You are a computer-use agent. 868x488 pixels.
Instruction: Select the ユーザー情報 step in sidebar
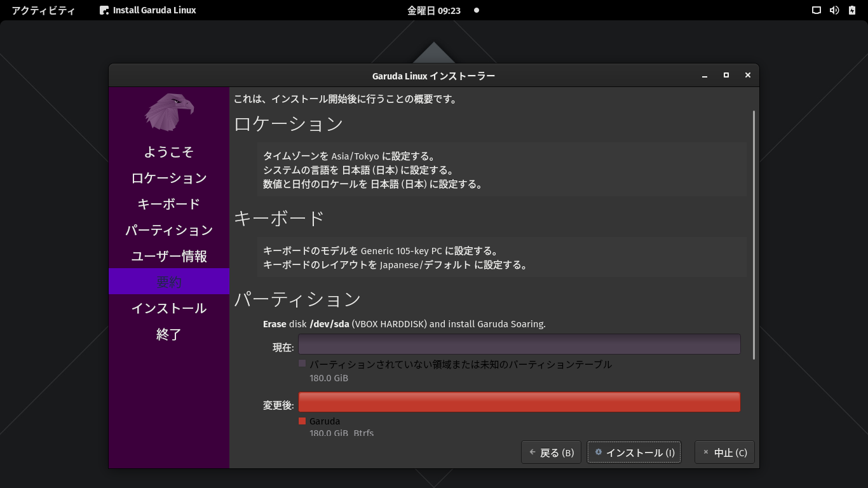169,256
